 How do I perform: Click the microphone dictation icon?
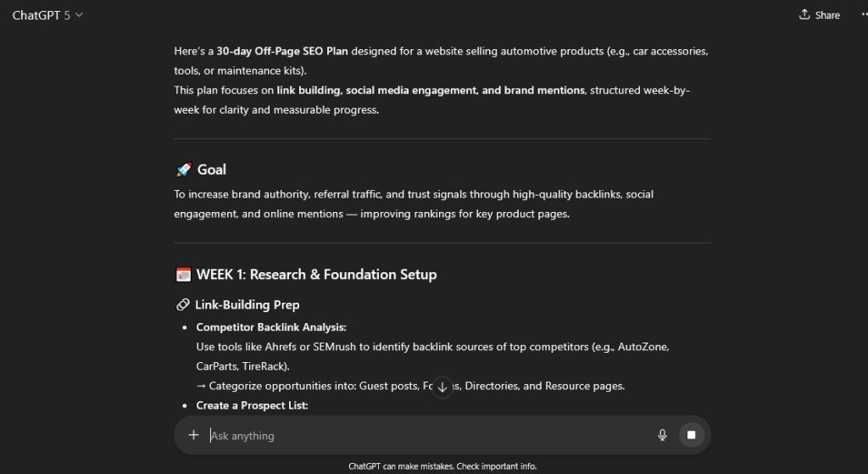click(662, 435)
